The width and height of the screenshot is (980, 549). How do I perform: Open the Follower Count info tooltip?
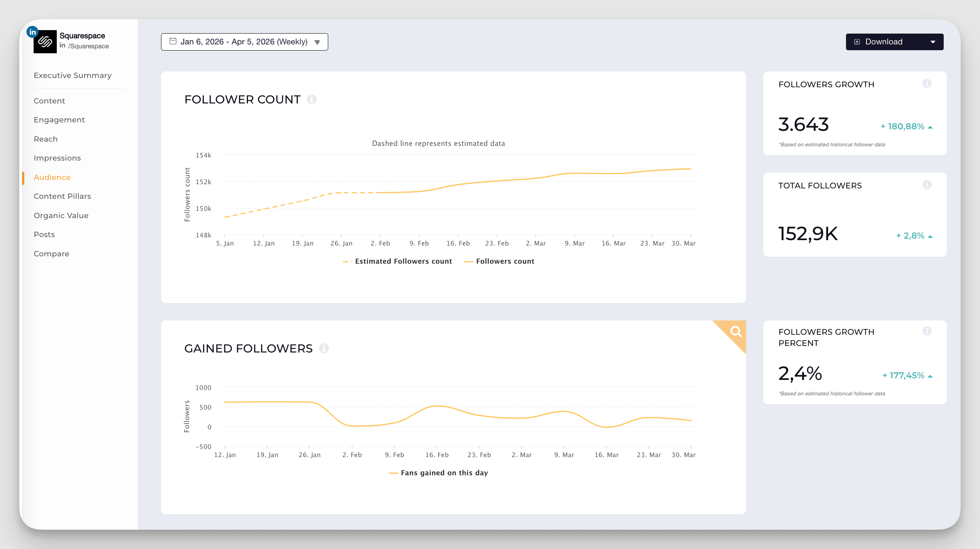tap(312, 99)
